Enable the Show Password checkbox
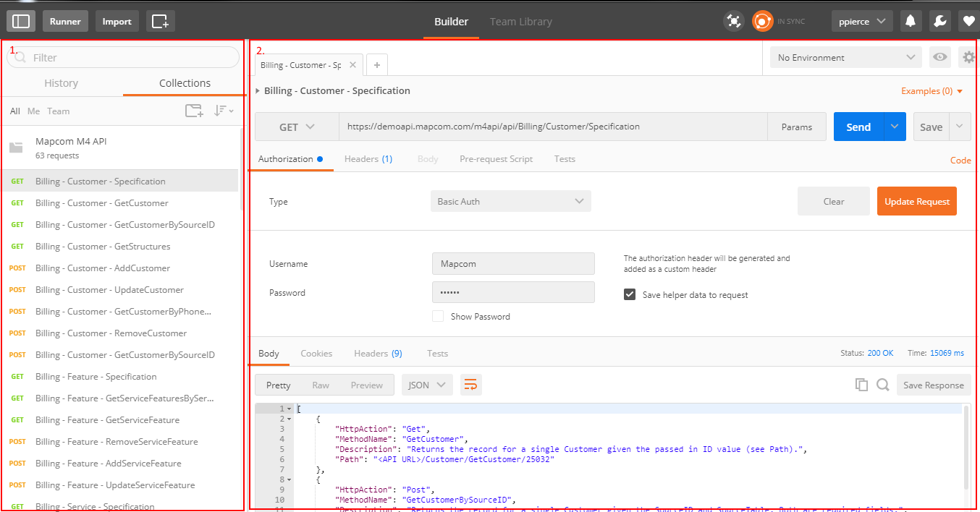980x512 pixels. (438, 316)
